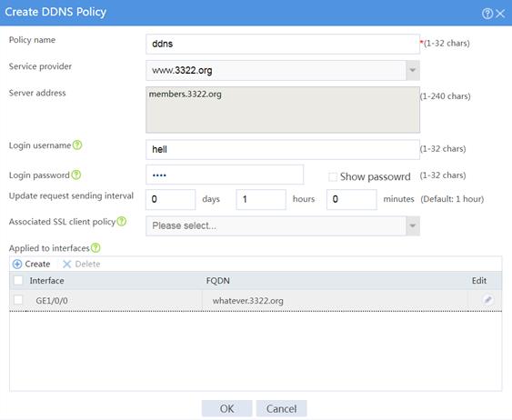Click help icon for Associated SSL client policy
512x420 pixels.
tap(122, 221)
